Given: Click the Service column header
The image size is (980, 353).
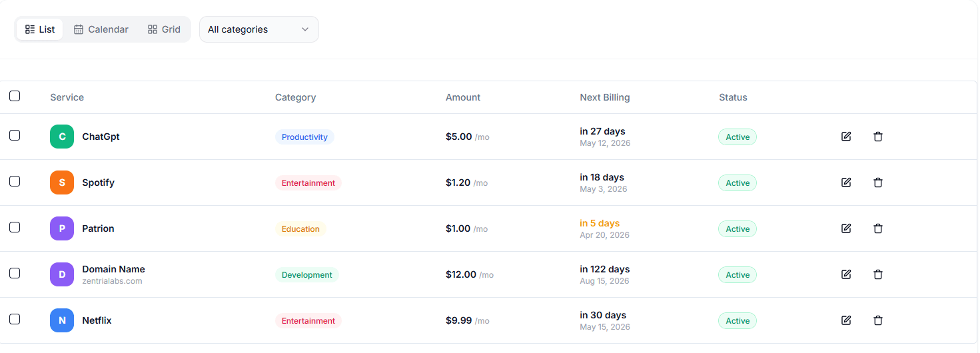Looking at the screenshot, I should tap(67, 97).
